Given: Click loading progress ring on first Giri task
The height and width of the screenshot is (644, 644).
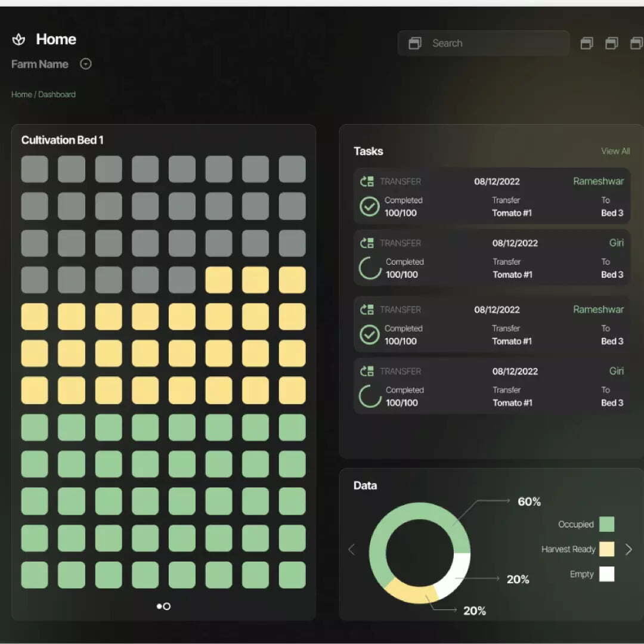Looking at the screenshot, I should [x=370, y=268].
